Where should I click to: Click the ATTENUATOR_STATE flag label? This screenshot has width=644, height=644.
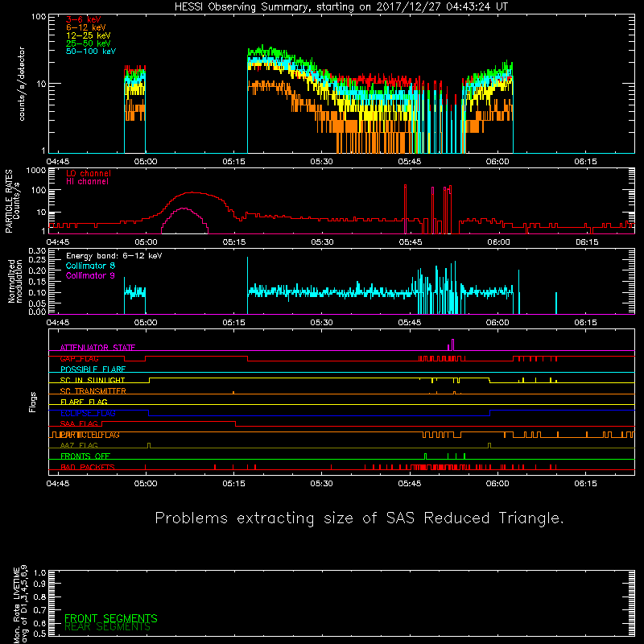click(x=97, y=348)
